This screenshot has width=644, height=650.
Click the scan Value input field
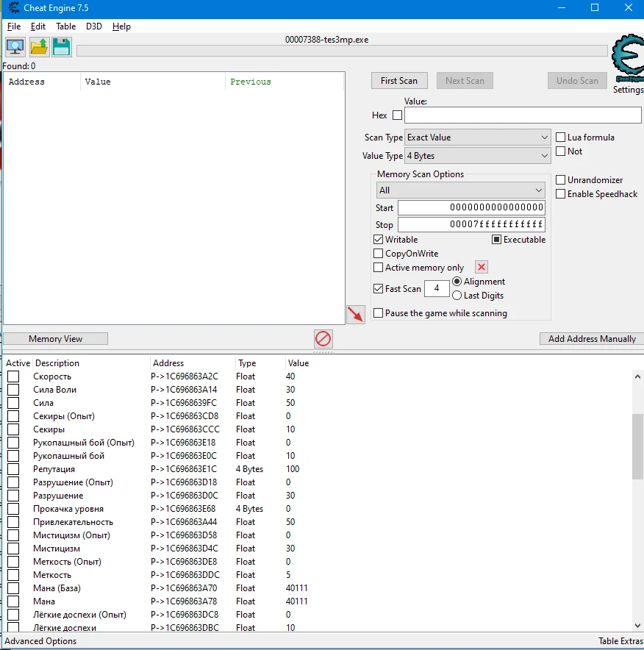(x=523, y=115)
